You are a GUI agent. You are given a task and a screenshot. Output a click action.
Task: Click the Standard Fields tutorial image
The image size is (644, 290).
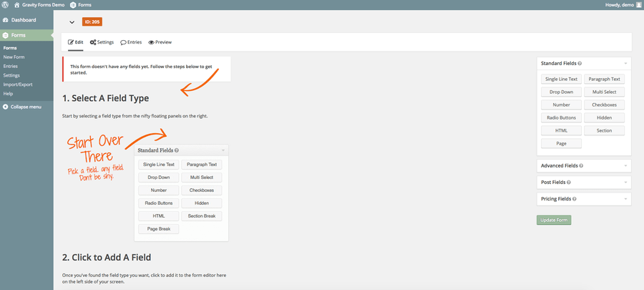pos(182,193)
